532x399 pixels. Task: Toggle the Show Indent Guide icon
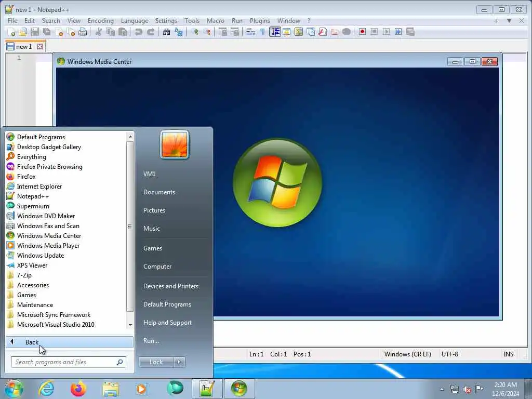tap(275, 32)
